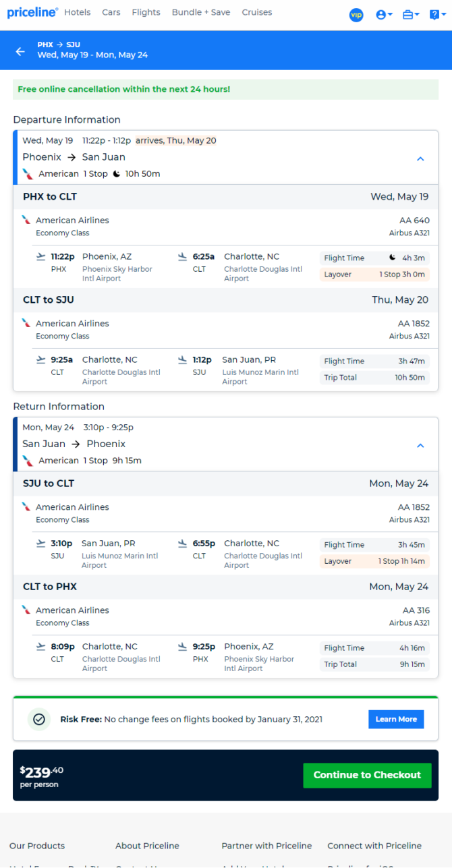Screen dimensions: 452x868
Task: Go to the Cruises tab
Action: [257, 12]
